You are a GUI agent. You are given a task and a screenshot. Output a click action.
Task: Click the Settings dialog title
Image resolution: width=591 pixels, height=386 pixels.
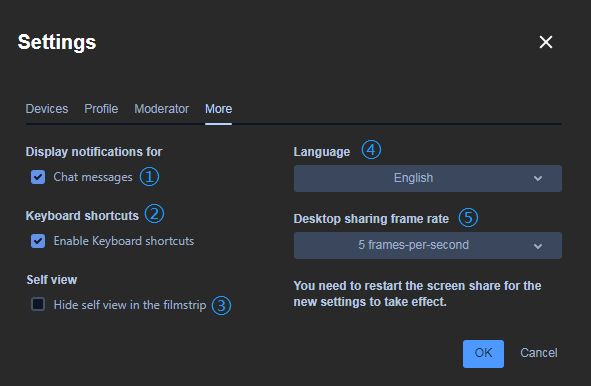(x=57, y=42)
